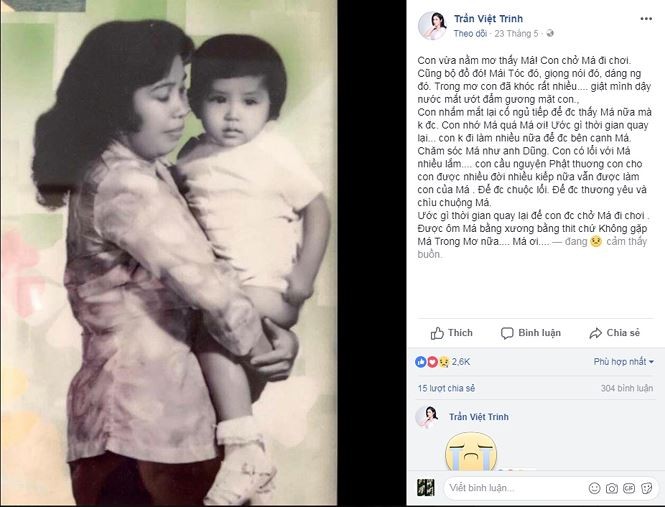Screen dimensions: 665x507
Task: Click the red heart reaction icon
Action: [432, 362]
